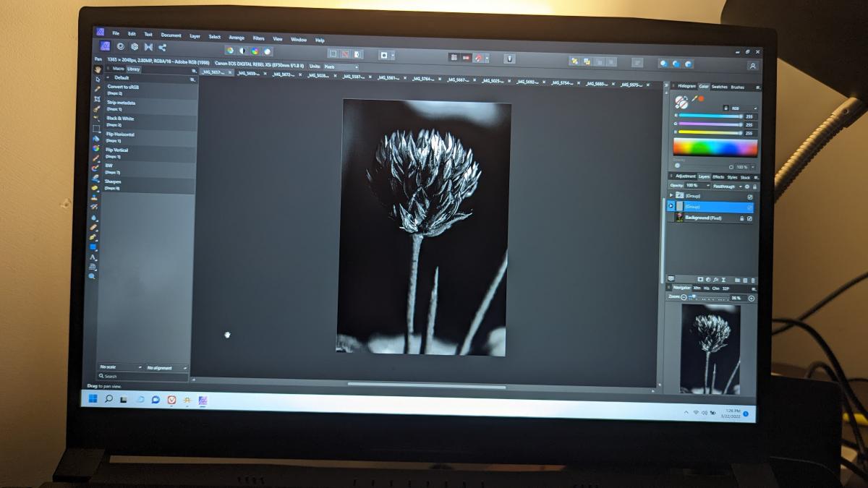This screenshot has width=868, height=488.
Task: Pick the color eyedropper in Color panel
Action: click(x=694, y=98)
